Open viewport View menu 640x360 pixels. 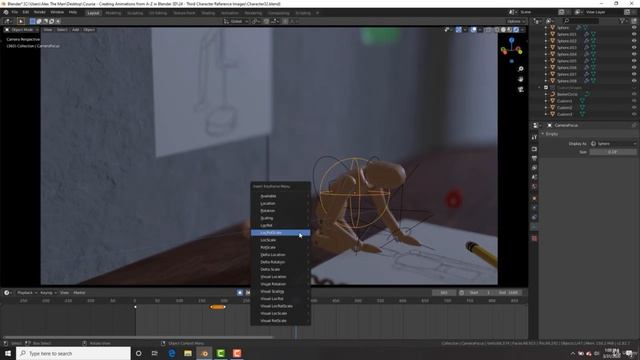click(x=48, y=30)
